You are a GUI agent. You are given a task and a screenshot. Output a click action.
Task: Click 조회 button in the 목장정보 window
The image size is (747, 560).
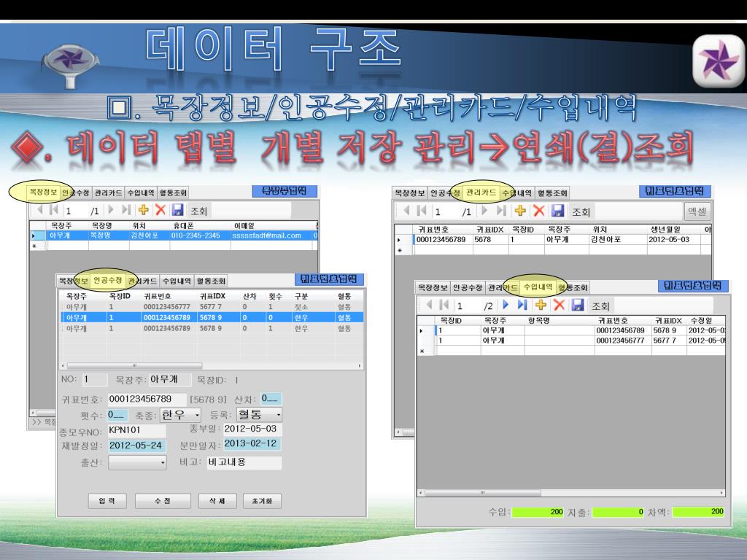(x=198, y=211)
